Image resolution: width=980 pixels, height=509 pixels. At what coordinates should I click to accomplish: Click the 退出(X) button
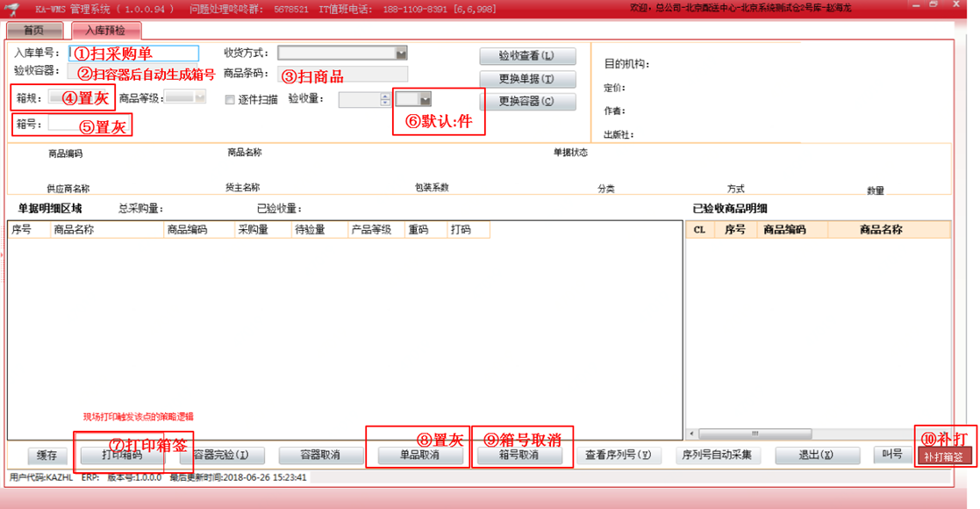coord(817,455)
